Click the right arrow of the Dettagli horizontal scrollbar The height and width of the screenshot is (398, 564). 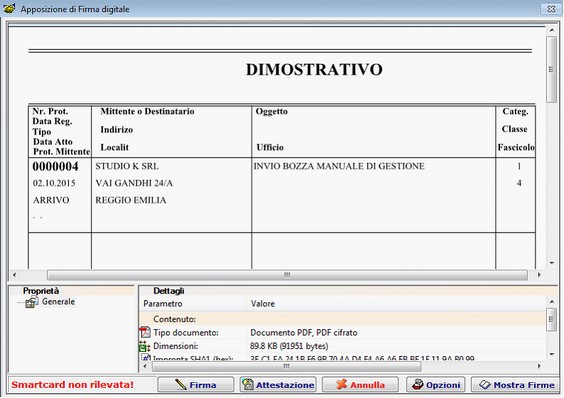(x=539, y=366)
